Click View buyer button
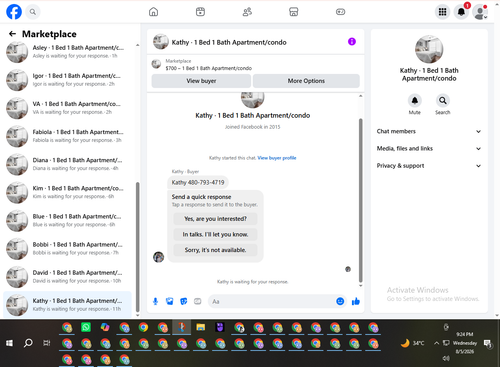This screenshot has height=367, width=500. (x=201, y=81)
